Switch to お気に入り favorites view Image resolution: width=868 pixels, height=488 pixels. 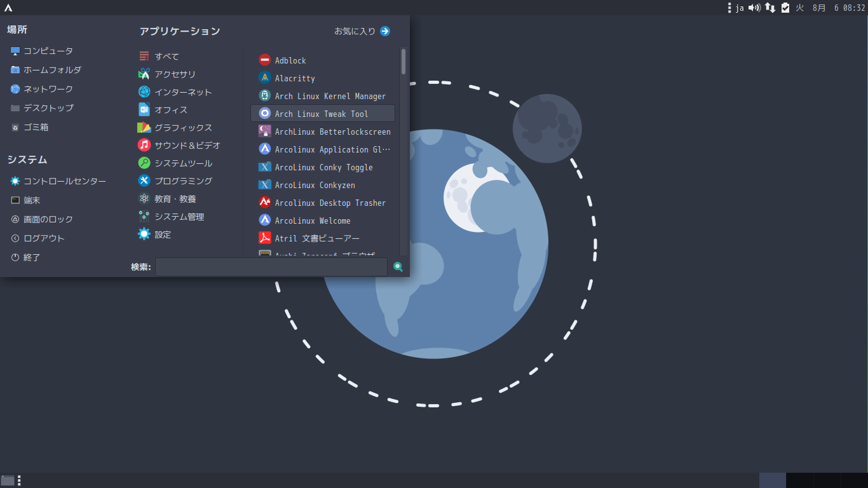[362, 31]
